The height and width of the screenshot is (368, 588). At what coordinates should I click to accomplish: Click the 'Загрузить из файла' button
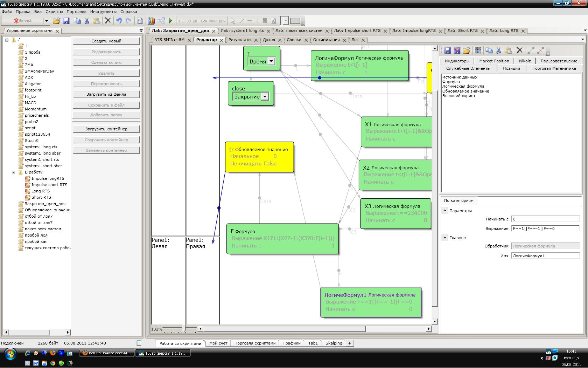pyautogui.click(x=106, y=94)
